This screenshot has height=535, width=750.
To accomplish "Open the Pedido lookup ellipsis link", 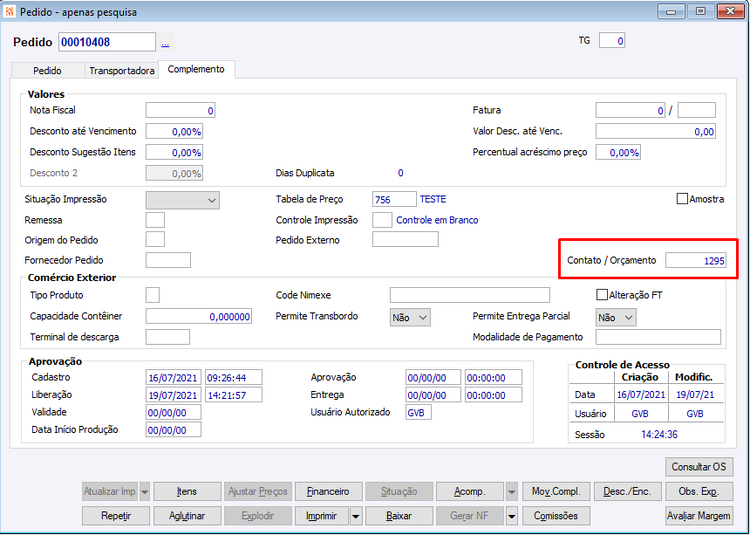I will point(165,43).
